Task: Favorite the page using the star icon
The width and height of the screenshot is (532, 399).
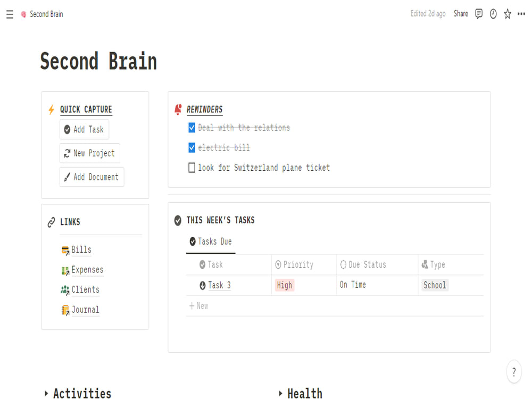Action: click(x=508, y=14)
